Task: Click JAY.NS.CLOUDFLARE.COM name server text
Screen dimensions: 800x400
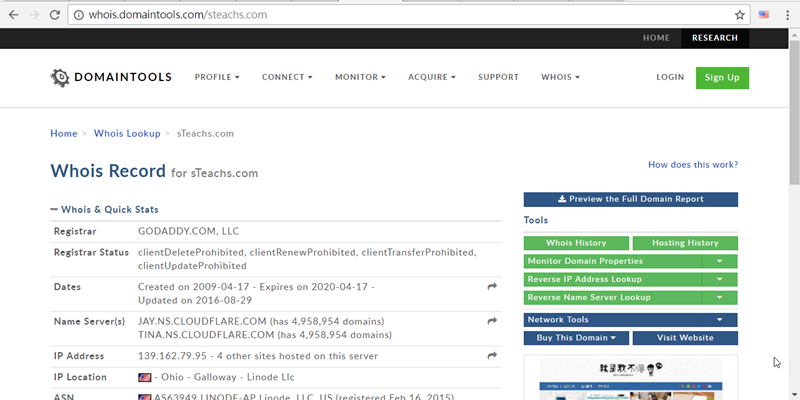Action: (x=202, y=321)
